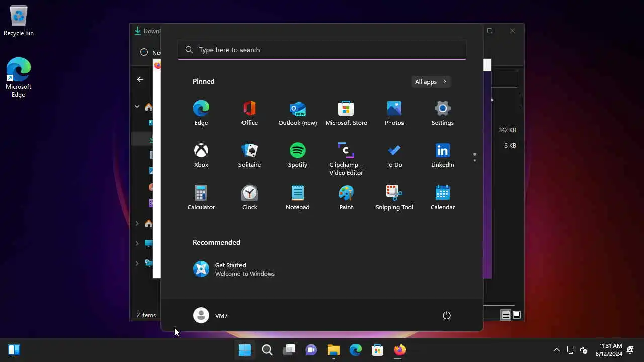The height and width of the screenshot is (362, 644).
Task: Launch the Calendar app
Action: [442, 198]
